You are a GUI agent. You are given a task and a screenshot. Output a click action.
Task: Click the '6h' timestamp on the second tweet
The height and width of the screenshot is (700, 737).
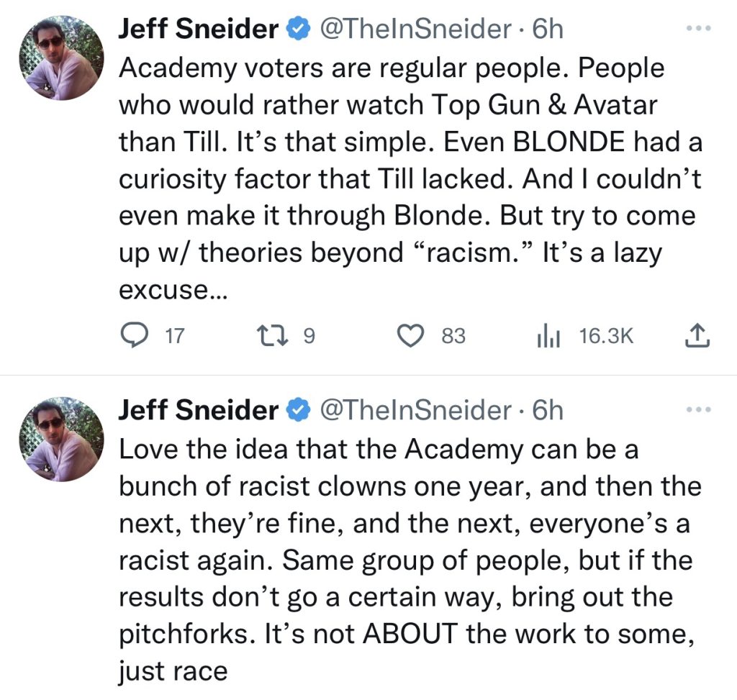point(547,411)
